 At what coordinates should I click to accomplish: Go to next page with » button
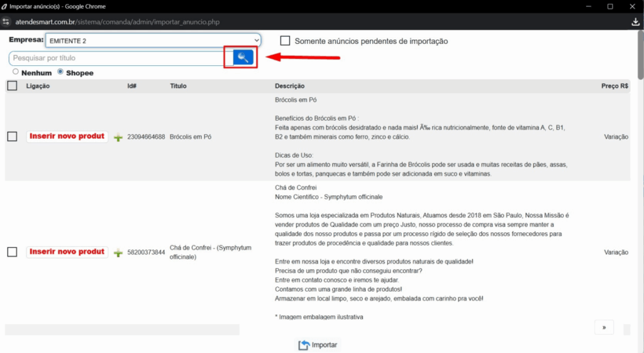coord(603,327)
